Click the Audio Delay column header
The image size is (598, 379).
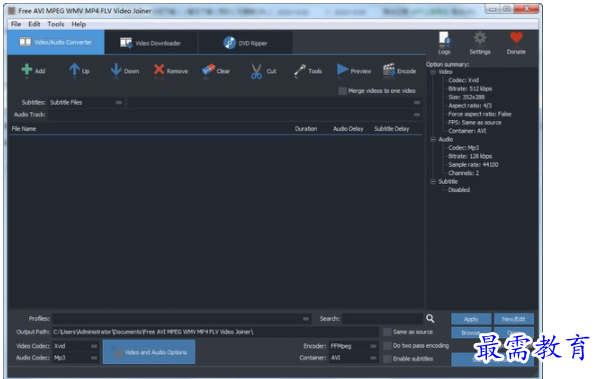tap(348, 129)
